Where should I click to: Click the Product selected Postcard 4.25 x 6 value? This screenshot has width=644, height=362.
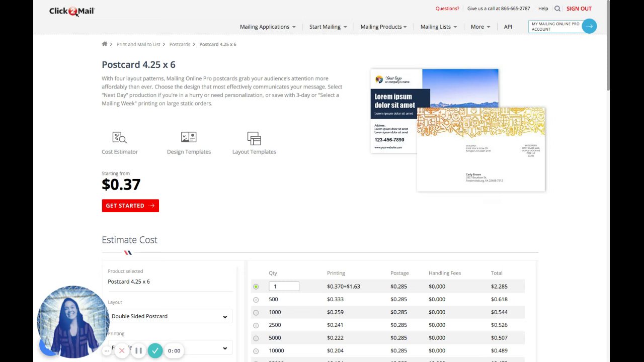click(x=129, y=282)
